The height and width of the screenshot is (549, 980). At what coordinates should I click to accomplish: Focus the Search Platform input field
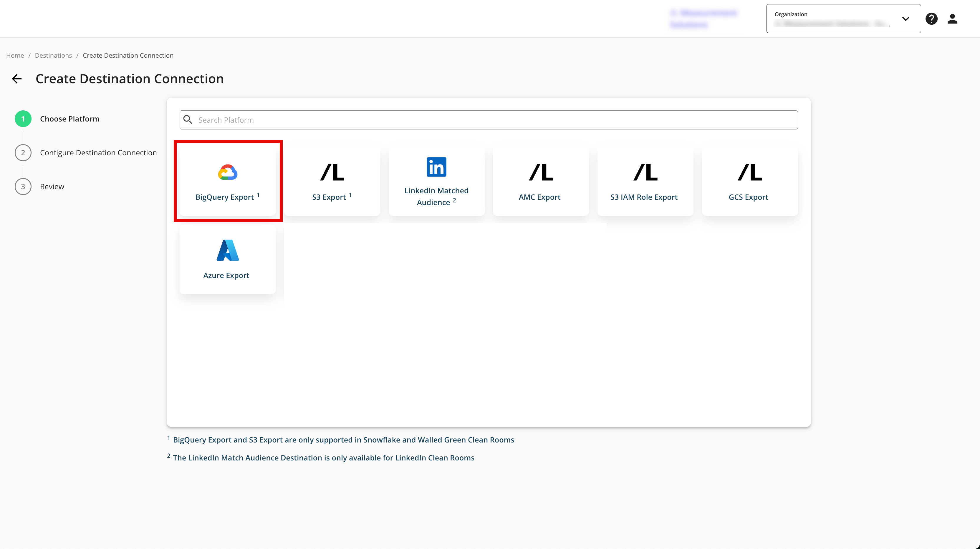[x=495, y=120]
